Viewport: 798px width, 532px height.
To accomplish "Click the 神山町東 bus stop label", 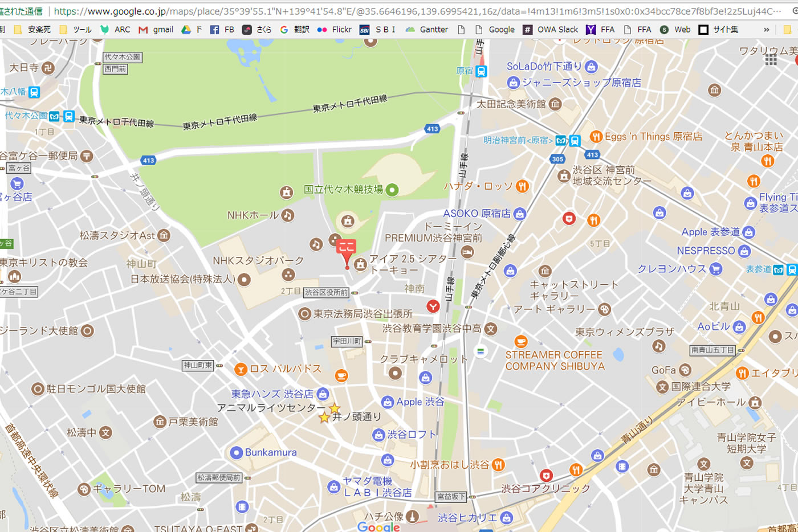I will click(198, 365).
